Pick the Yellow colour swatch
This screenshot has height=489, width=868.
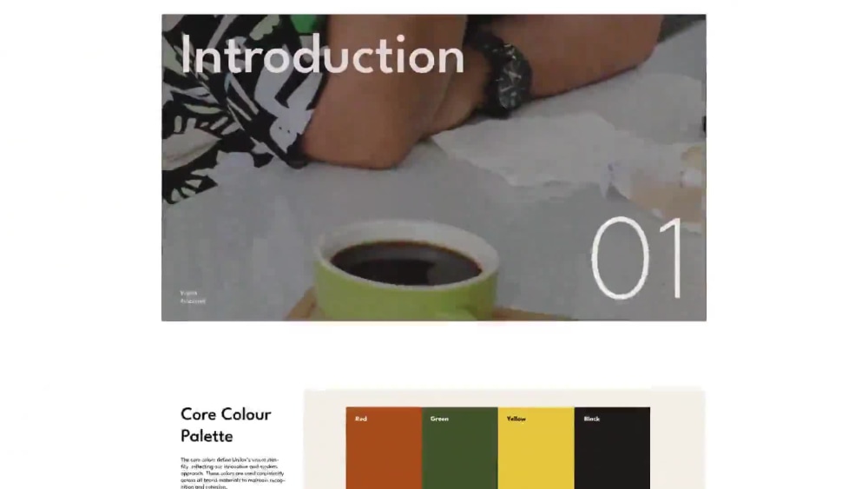[x=536, y=448]
